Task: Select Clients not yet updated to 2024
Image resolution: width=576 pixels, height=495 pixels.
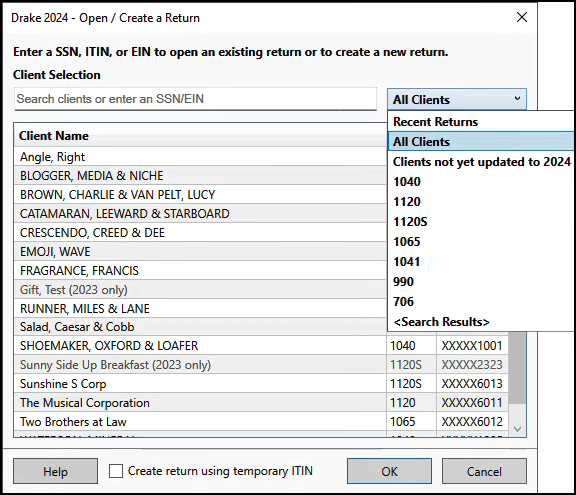Action: (x=481, y=162)
